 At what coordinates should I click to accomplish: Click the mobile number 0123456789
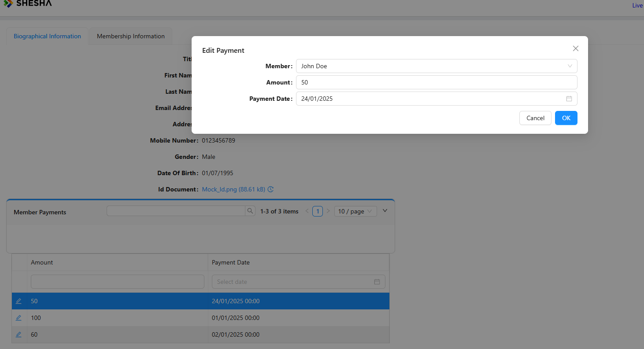click(218, 140)
